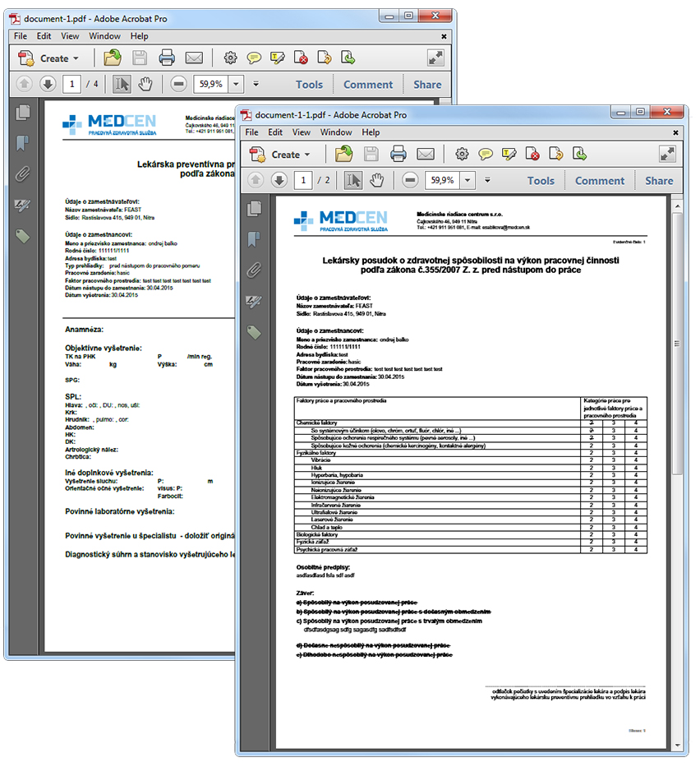Open the Comment pane in document-1-1.pdf window

pyautogui.click(x=600, y=181)
